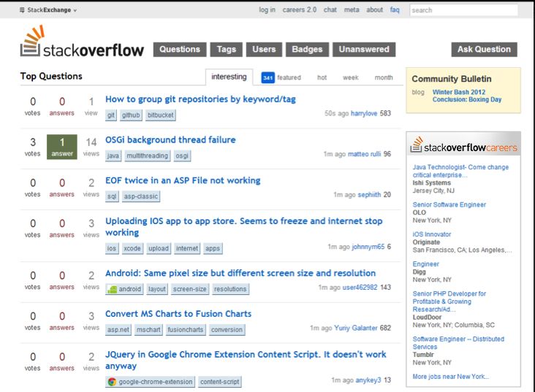This screenshot has height=392, width=535.
Task: Click the Ask Question button
Action: point(484,50)
